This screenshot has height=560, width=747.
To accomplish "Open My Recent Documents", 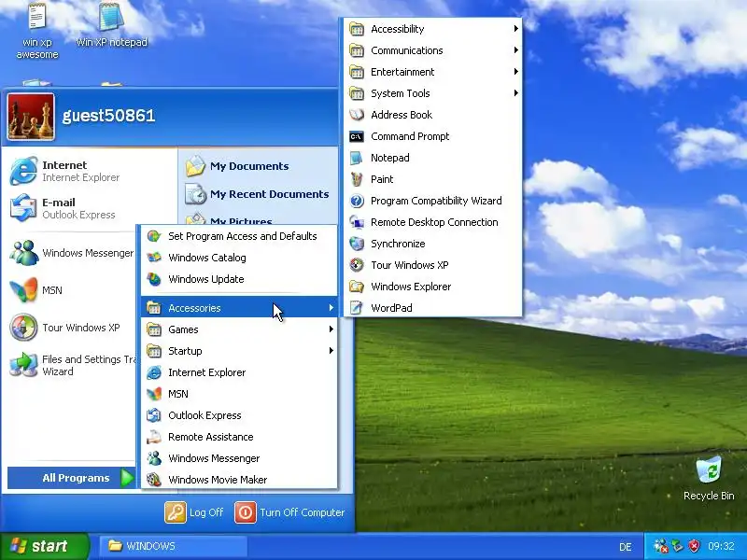I will (258, 194).
